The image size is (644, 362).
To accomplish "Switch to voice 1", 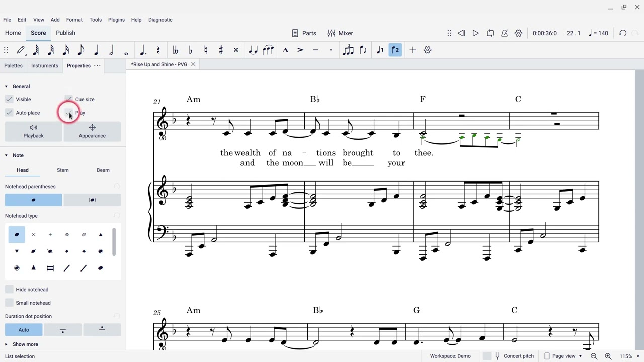I will tap(380, 50).
